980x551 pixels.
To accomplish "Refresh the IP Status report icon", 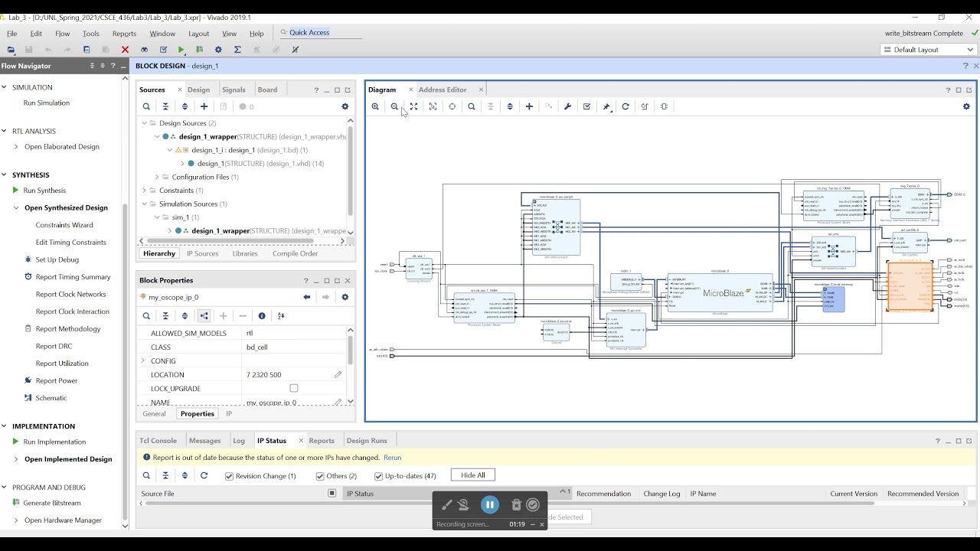I will pos(204,475).
